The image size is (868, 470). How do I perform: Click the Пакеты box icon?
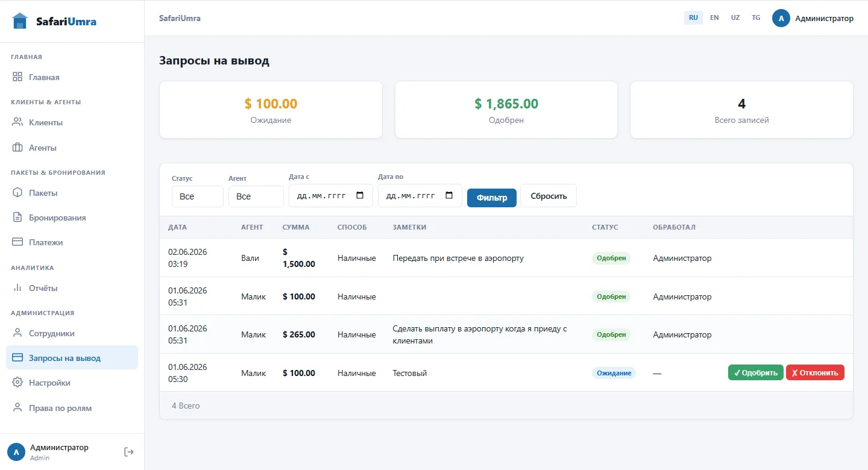pyautogui.click(x=17, y=193)
